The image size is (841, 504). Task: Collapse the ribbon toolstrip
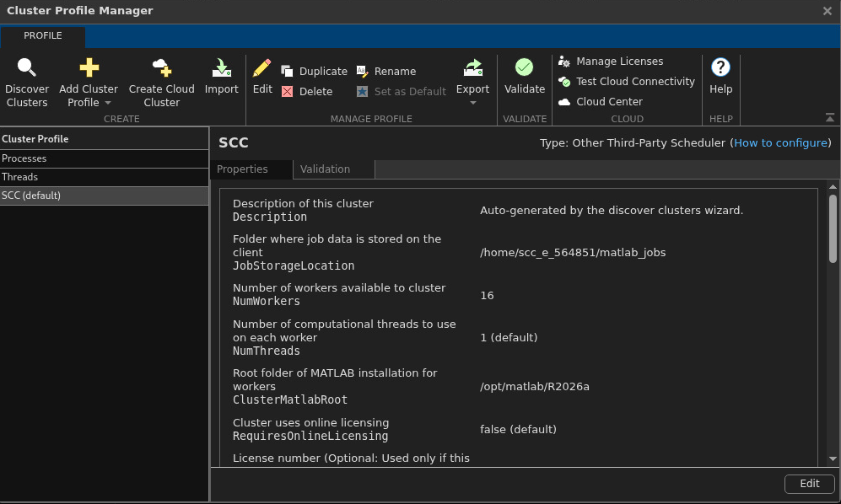830,117
